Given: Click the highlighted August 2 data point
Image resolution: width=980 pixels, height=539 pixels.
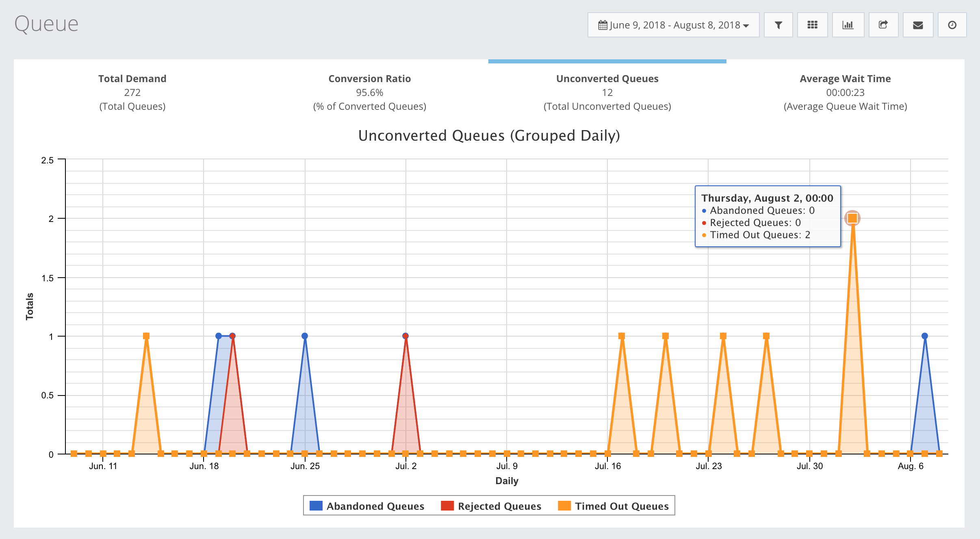Looking at the screenshot, I should click(x=852, y=218).
